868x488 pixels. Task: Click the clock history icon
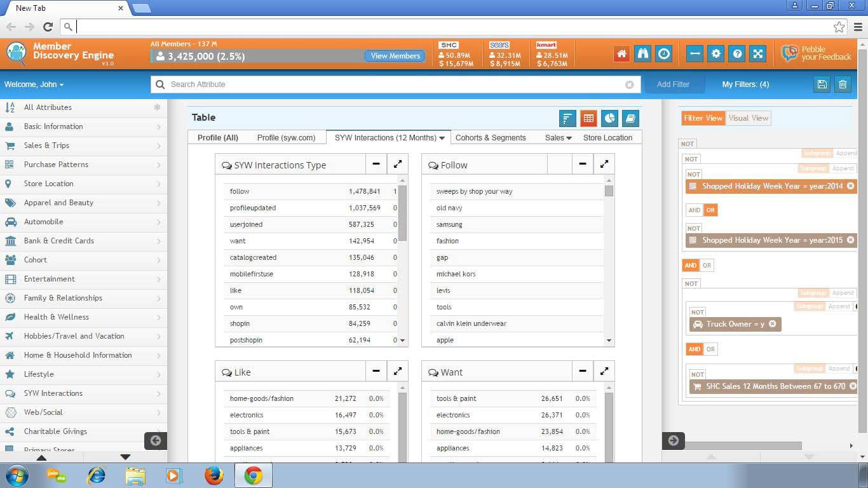(x=664, y=54)
